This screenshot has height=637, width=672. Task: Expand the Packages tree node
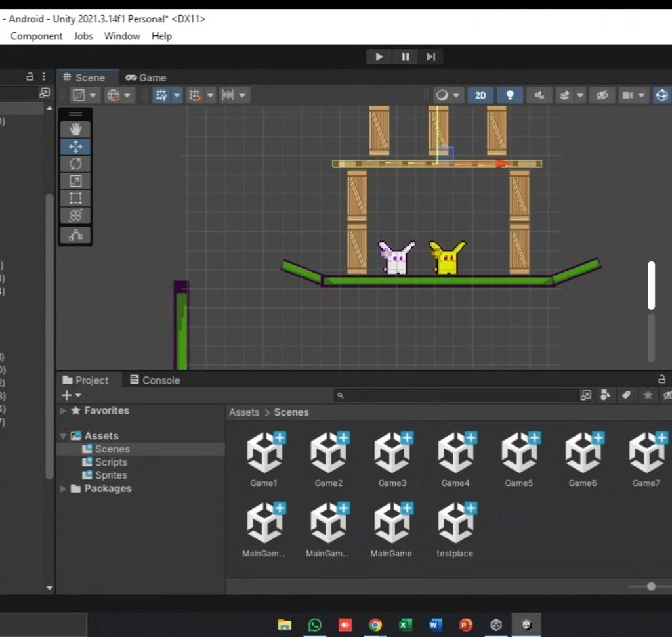63,489
